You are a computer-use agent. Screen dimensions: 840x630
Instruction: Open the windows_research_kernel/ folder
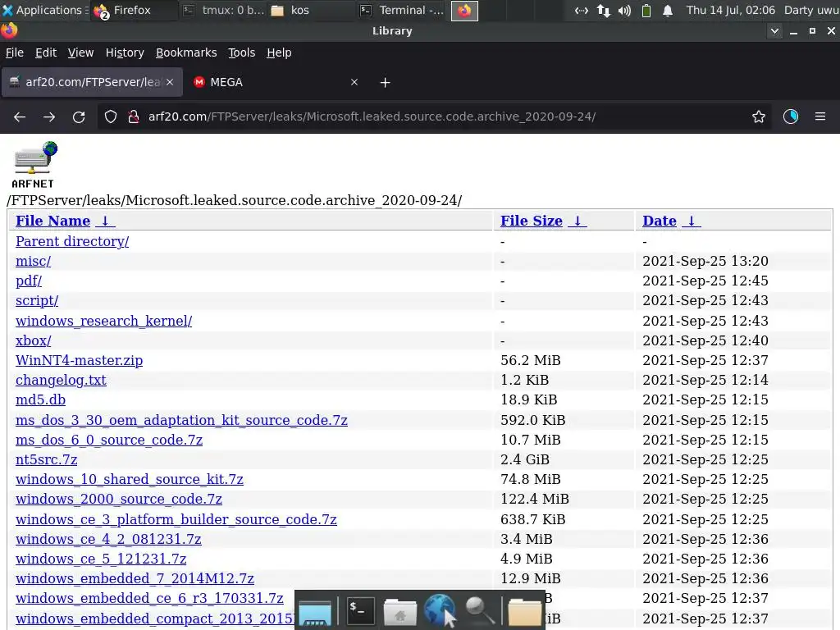(104, 321)
